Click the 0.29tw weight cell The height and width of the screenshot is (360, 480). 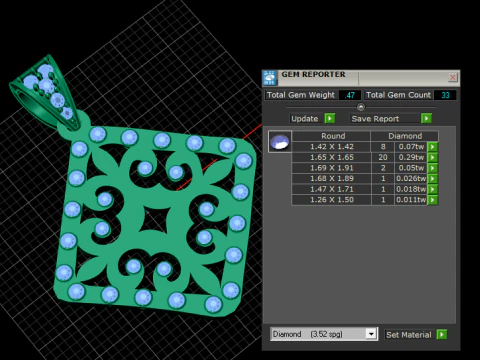[x=411, y=157]
